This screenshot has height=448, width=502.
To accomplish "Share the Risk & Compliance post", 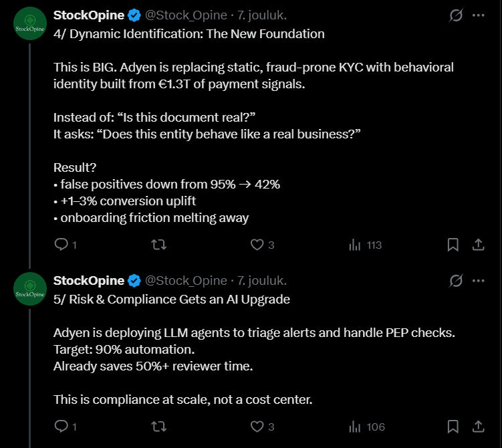I will 478,426.
